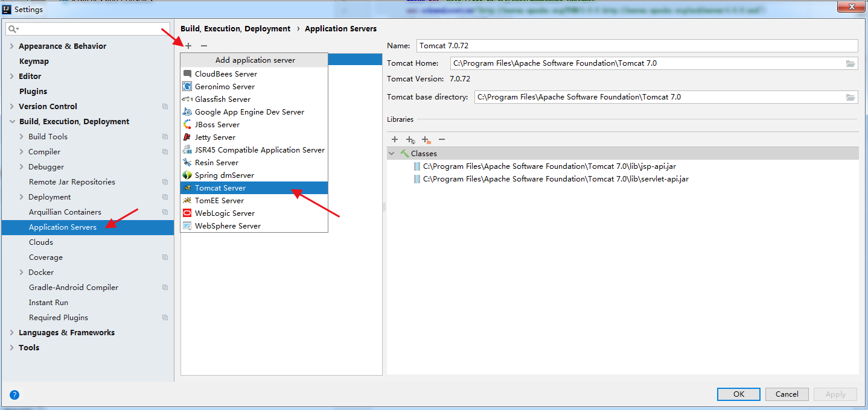Screen dimensions: 868x410
Task: Choose TomEE Server entry
Action: pyautogui.click(x=254, y=200)
